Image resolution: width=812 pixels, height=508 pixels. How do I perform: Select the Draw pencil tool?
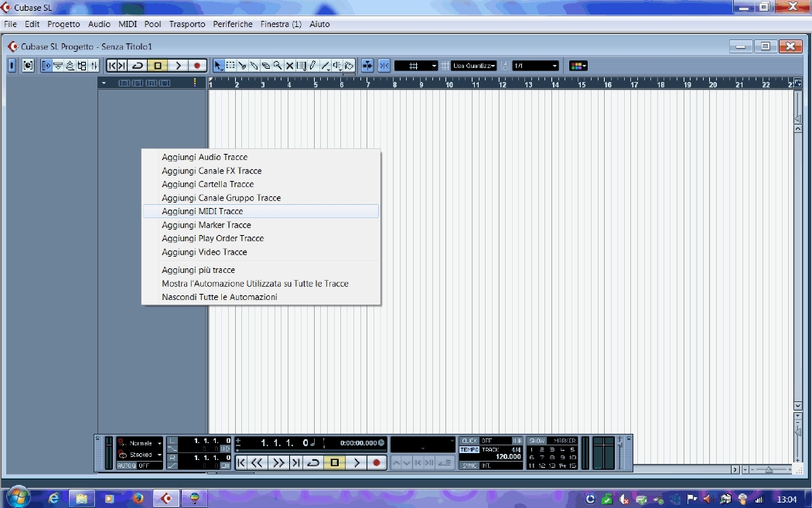312,66
